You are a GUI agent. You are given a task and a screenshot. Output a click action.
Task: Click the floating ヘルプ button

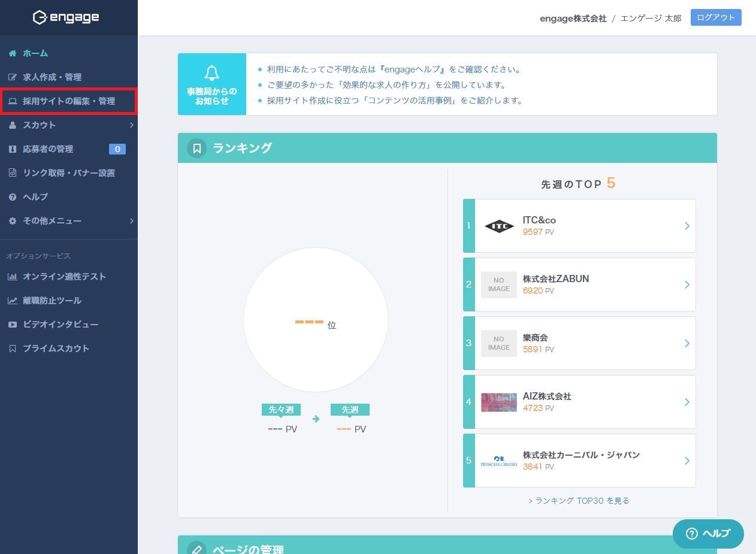point(708,534)
